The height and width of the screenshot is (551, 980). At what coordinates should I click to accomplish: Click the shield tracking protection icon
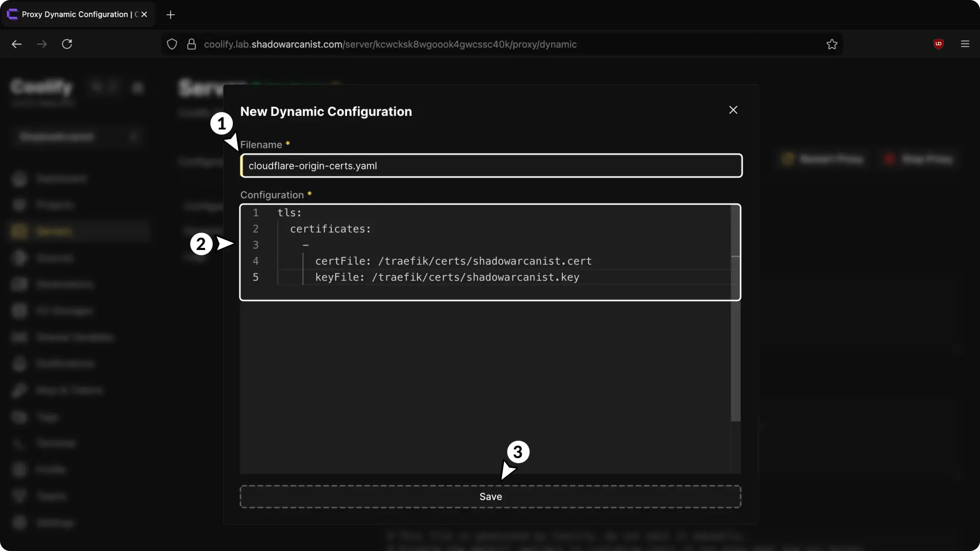172,44
